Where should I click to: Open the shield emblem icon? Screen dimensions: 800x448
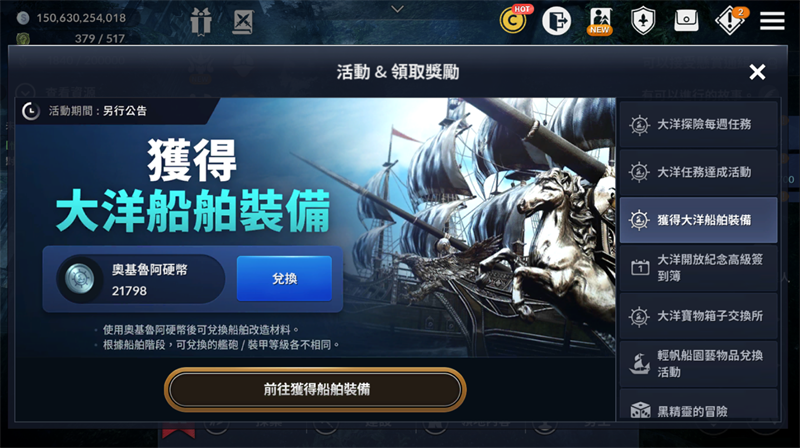coord(643,21)
